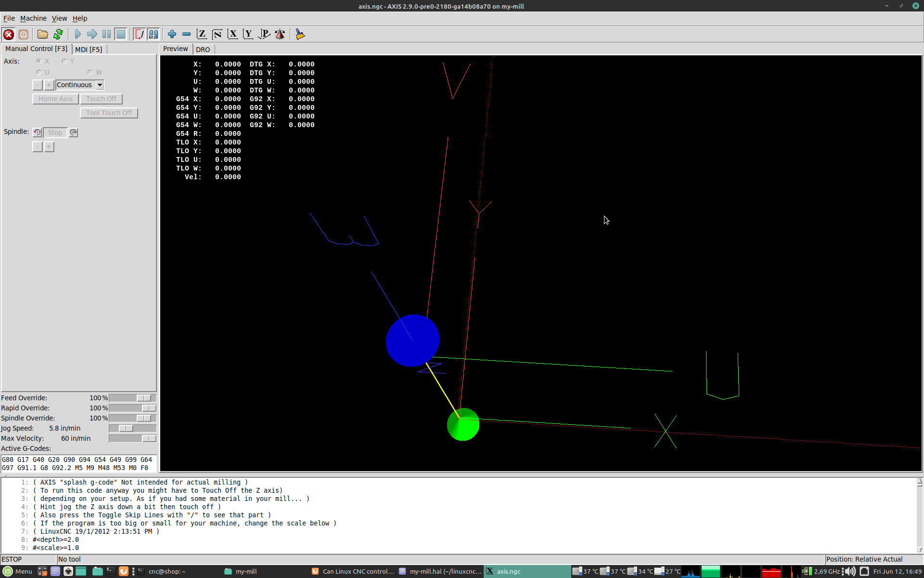Toggle the Emergency Stop button

(9, 34)
